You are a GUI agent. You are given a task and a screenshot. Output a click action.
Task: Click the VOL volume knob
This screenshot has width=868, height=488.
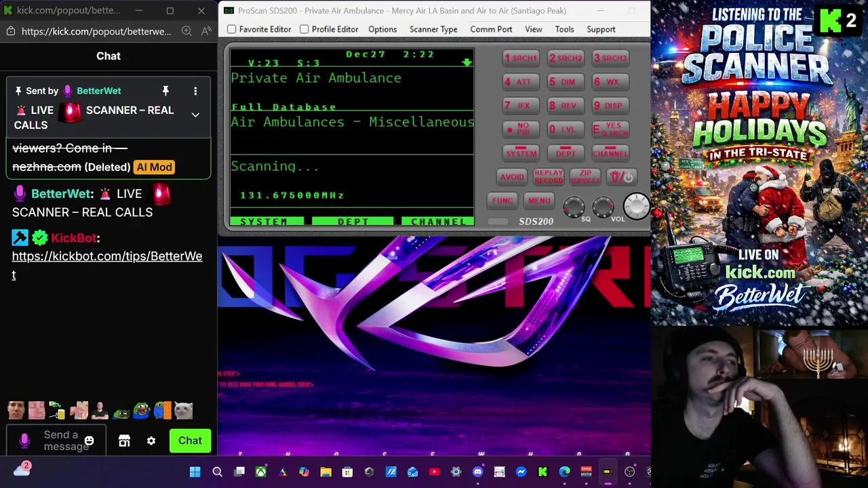point(604,207)
